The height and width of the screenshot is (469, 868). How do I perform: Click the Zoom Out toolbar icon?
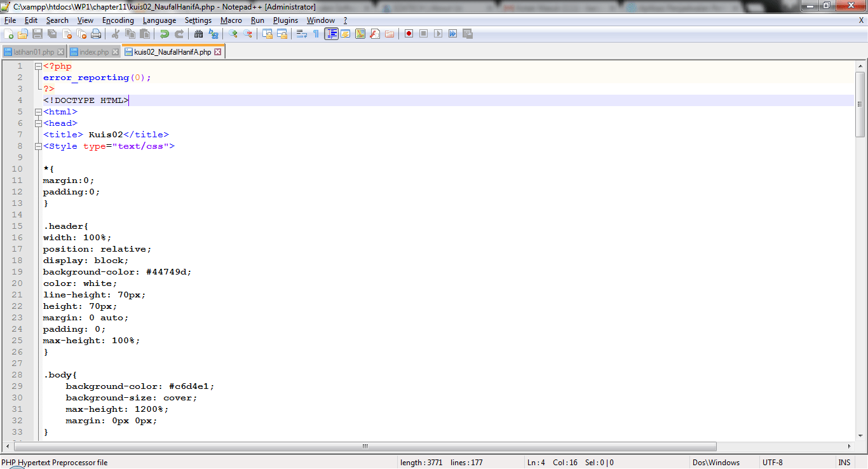(x=248, y=34)
